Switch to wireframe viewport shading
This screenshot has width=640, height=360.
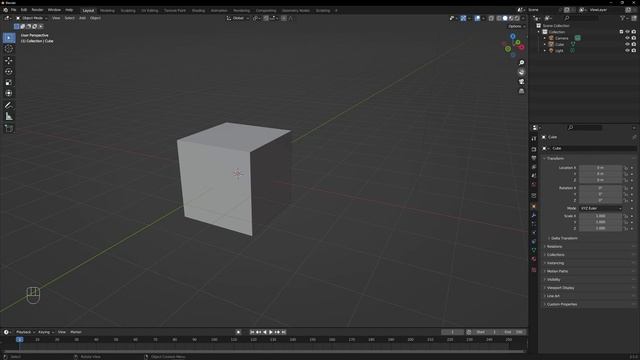pos(499,18)
